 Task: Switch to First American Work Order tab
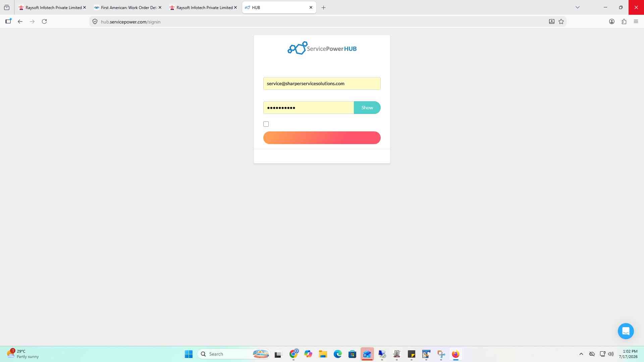pos(128,7)
